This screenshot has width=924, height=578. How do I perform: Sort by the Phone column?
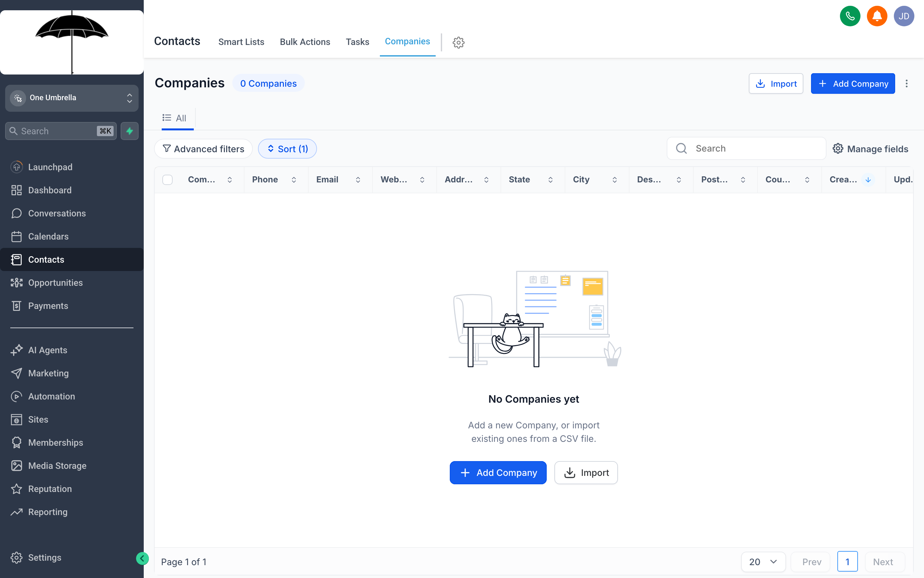pyautogui.click(x=294, y=180)
